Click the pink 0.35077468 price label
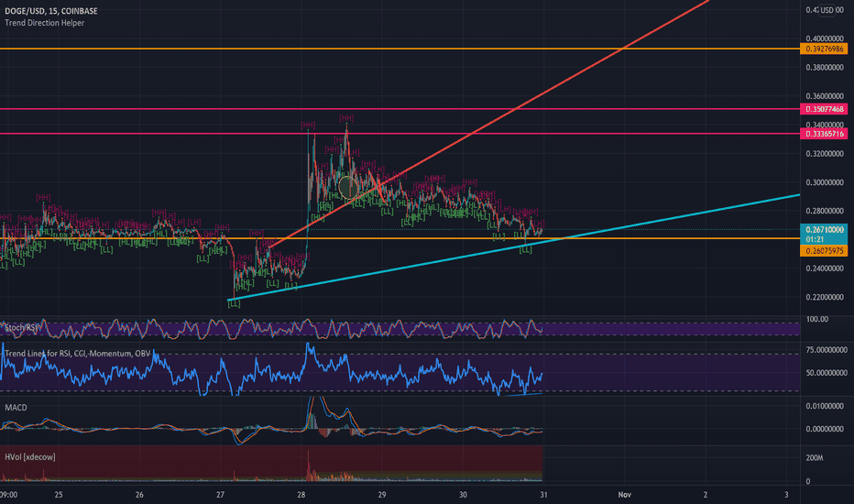 pyautogui.click(x=824, y=110)
